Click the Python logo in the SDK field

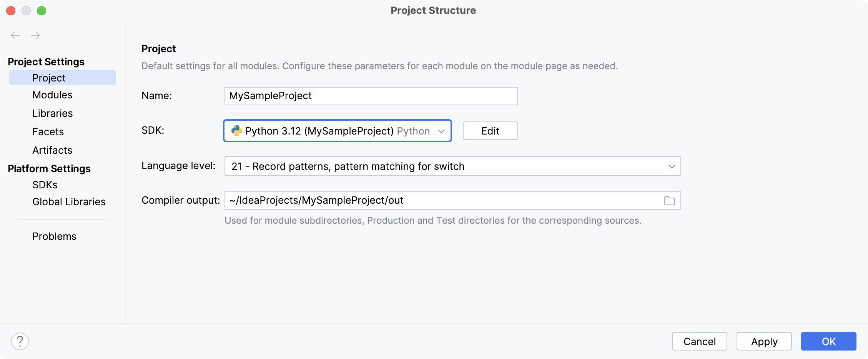point(237,131)
